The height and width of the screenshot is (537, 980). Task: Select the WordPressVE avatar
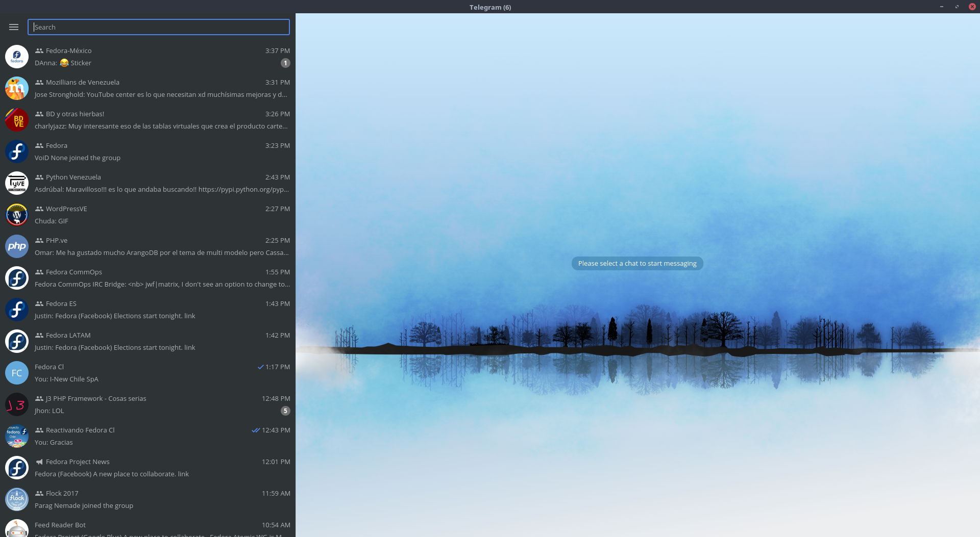[17, 215]
